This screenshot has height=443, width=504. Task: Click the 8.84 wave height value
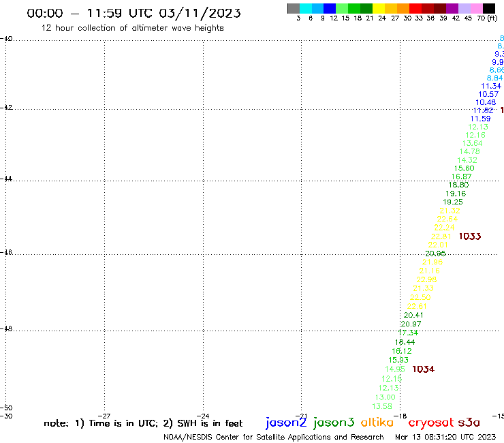click(494, 78)
